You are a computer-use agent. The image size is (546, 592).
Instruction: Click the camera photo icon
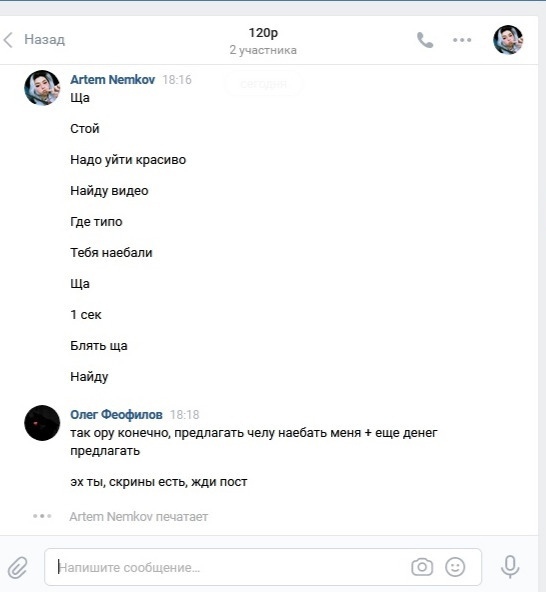422,567
